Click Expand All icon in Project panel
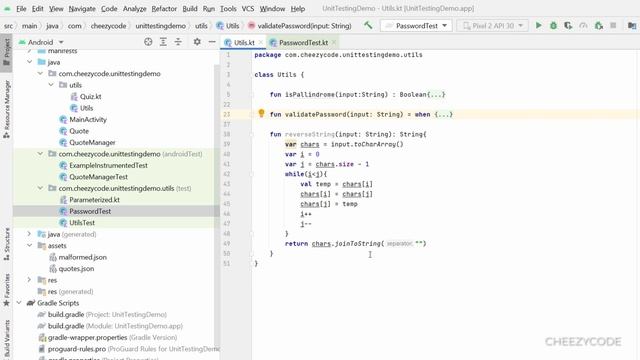Viewport: 640px width, 360px height. pos(163,42)
